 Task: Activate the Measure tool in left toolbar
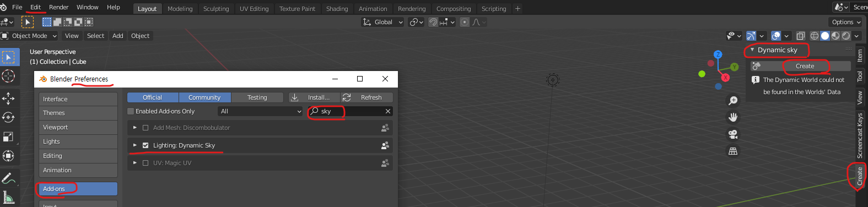[9, 197]
